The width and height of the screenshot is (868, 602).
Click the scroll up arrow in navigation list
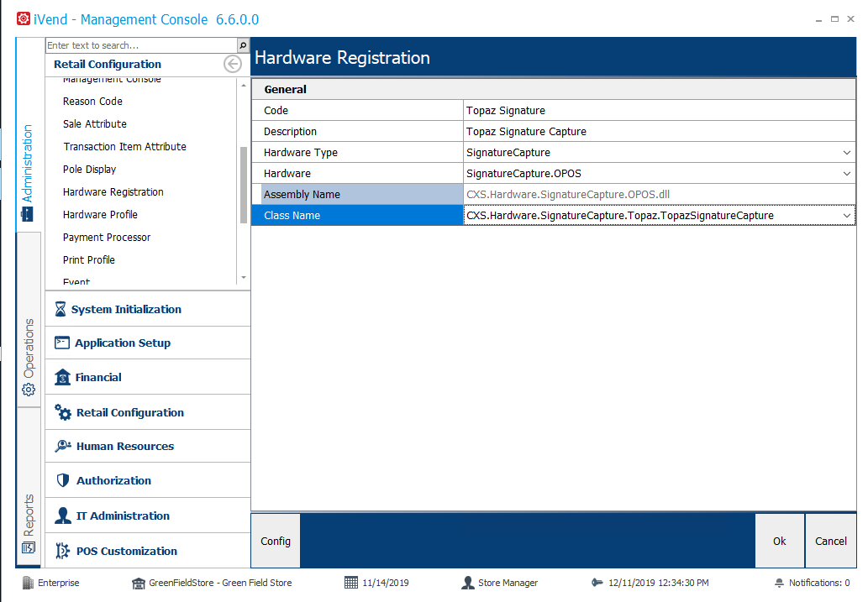point(244,85)
